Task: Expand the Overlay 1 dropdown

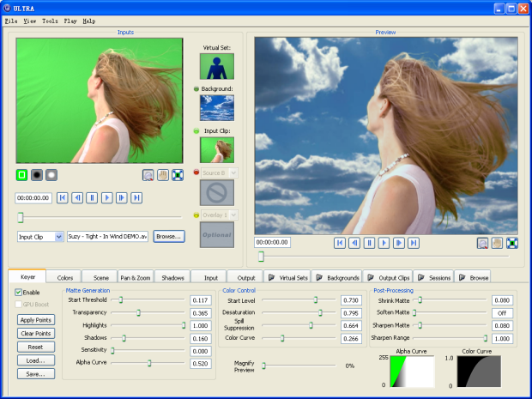Action: click(233, 215)
